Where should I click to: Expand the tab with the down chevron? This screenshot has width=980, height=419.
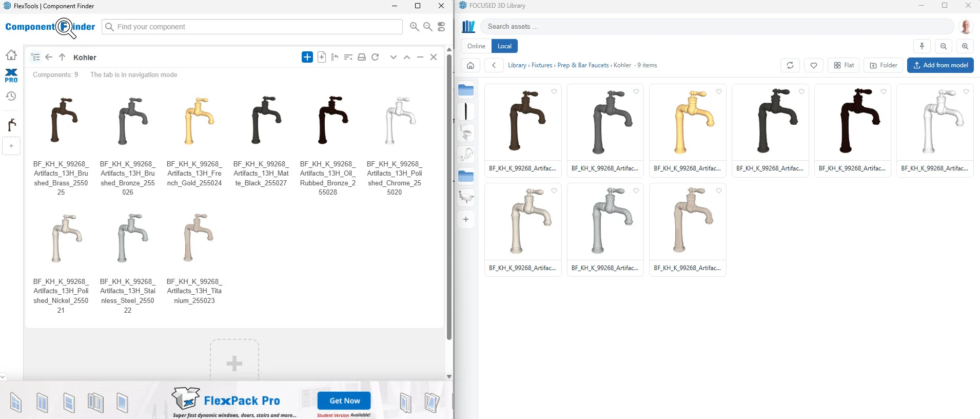tap(394, 57)
